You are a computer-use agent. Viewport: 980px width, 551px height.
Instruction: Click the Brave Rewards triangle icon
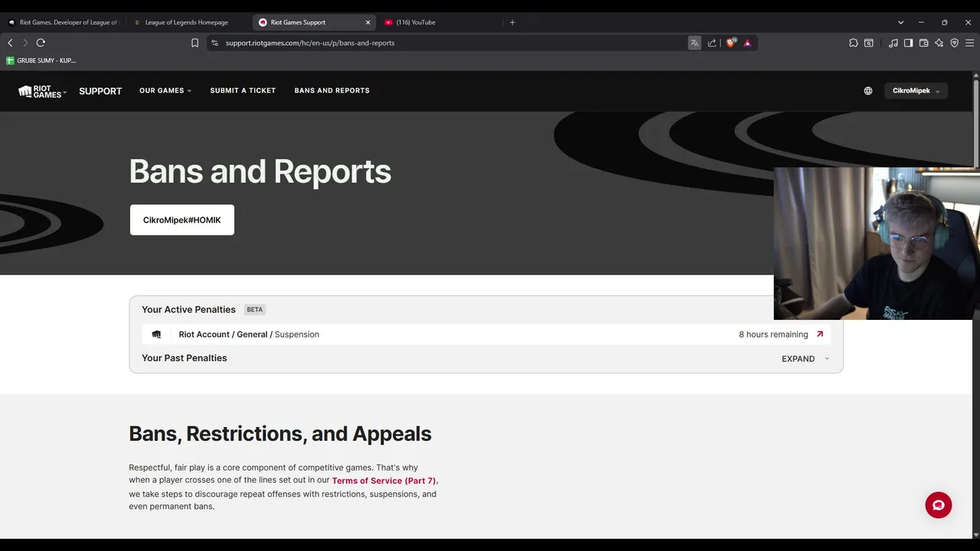(747, 43)
